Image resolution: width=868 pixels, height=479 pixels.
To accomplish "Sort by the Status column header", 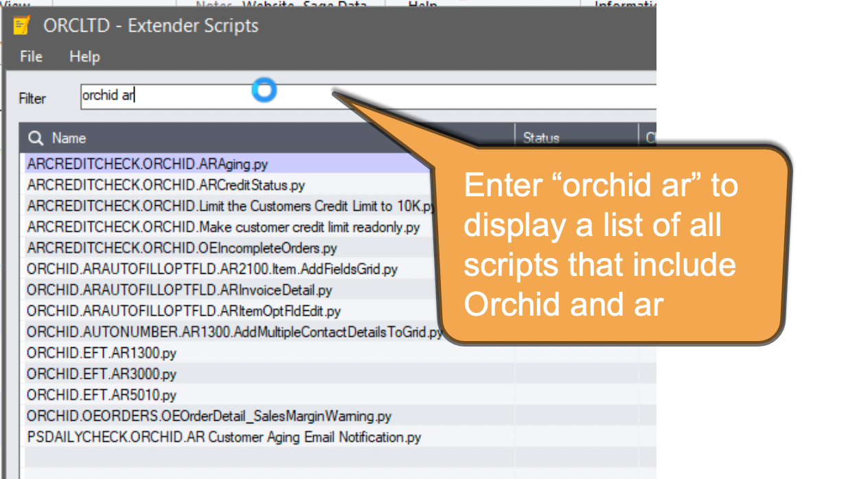I will tap(540, 138).
